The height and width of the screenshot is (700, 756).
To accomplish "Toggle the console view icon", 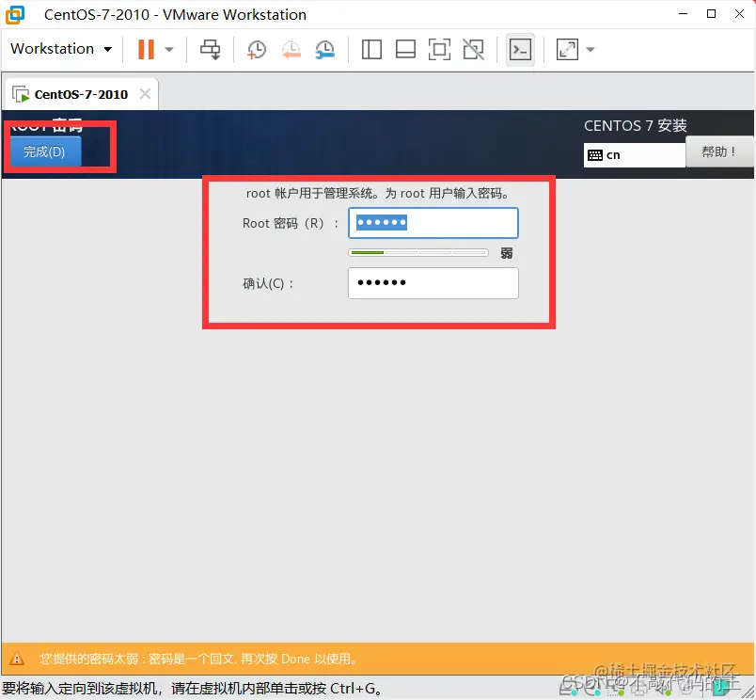I will (520, 49).
